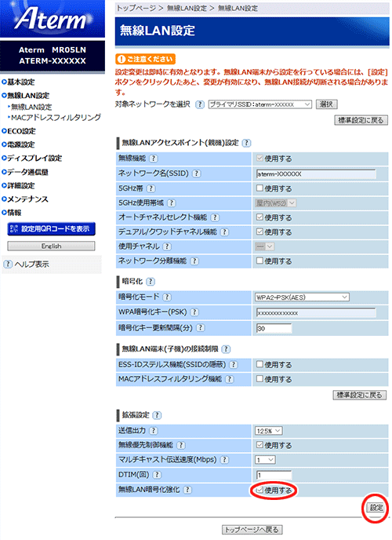Click トップページへ戻る button
The image size is (392, 540).
click(x=252, y=529)
